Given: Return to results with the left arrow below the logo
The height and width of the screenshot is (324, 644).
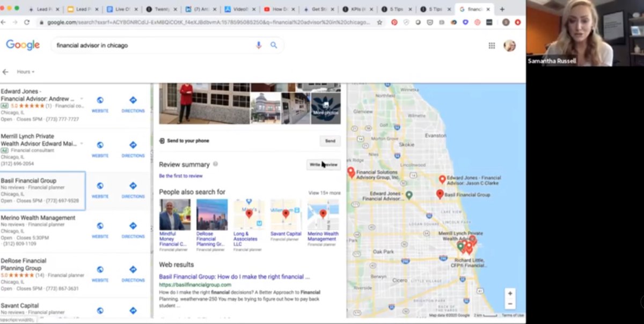Looking at the screenshot, I should pos(5,72).
